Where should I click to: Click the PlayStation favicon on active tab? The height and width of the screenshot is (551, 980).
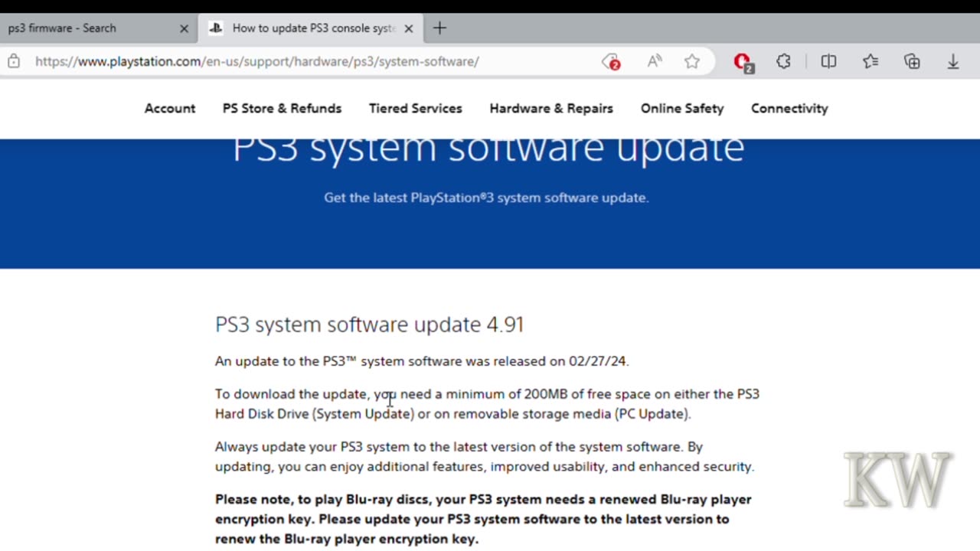(216, 28)
